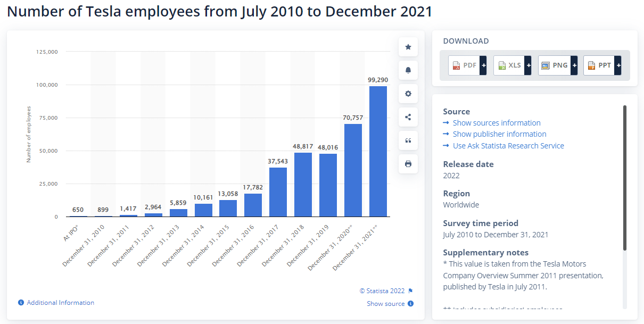This screenshot has height=324, width=644.
Task: Download the data as XLS
Action: click(509, 65)
